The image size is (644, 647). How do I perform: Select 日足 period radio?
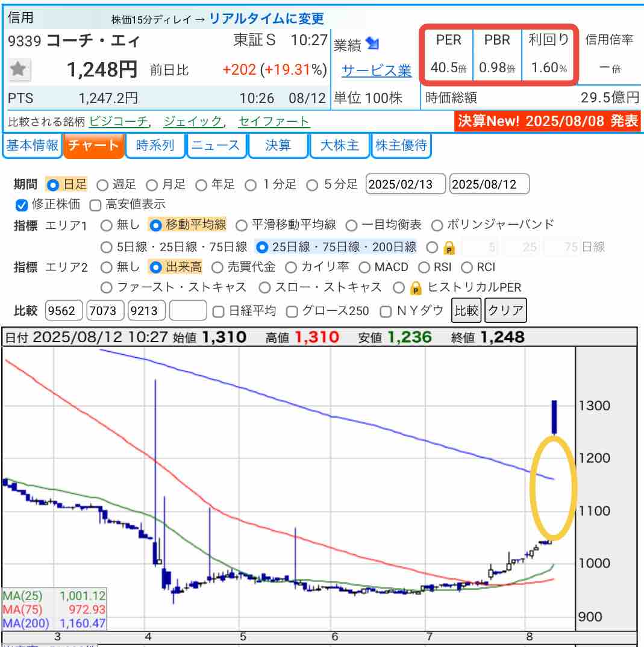[x=53, y=185]
